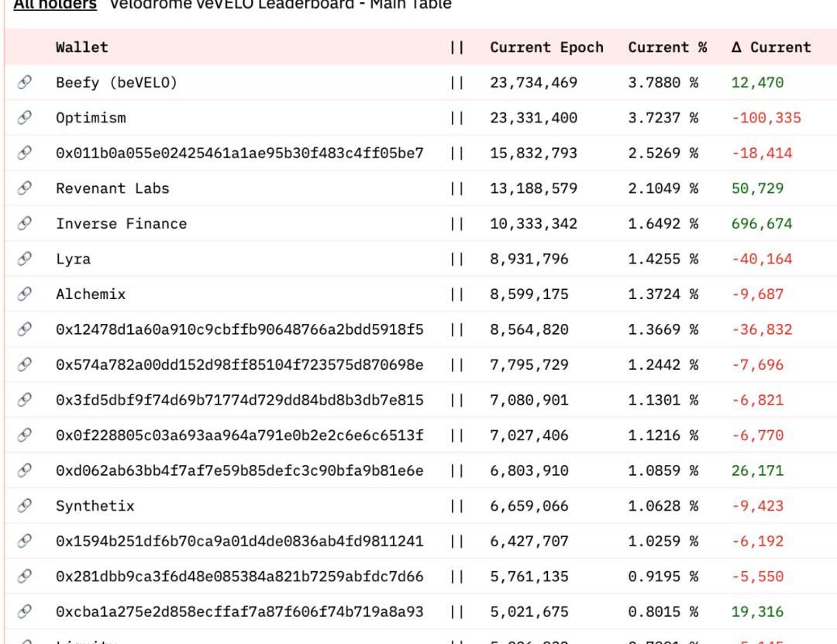Sort by the Current Epoch column header
The height and width of the screenshot is (644, 837).
(x=546, y=47)
